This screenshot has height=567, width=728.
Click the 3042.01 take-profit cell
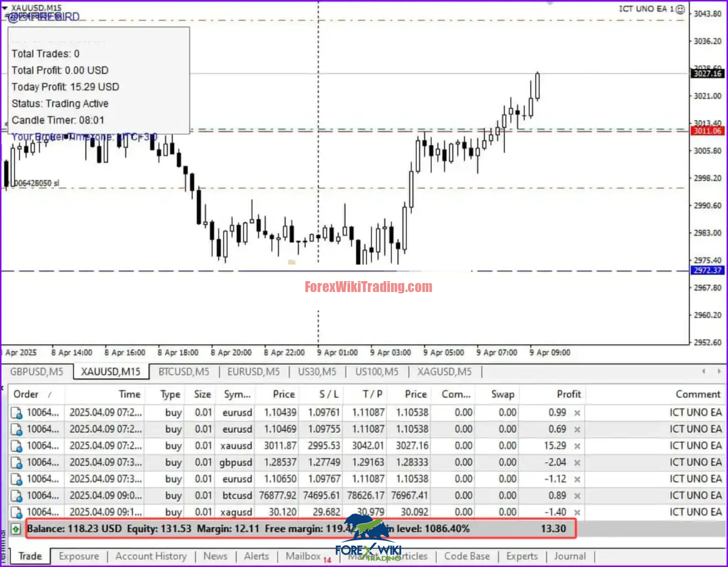(x=368, y=446)
